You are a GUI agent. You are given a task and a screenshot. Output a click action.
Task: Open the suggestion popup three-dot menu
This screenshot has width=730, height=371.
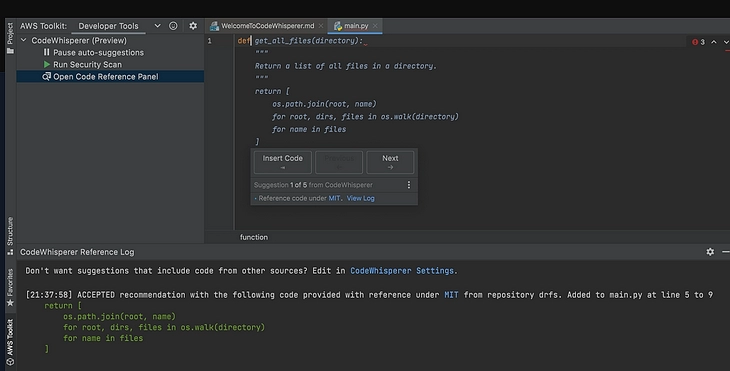coord(409,185)
